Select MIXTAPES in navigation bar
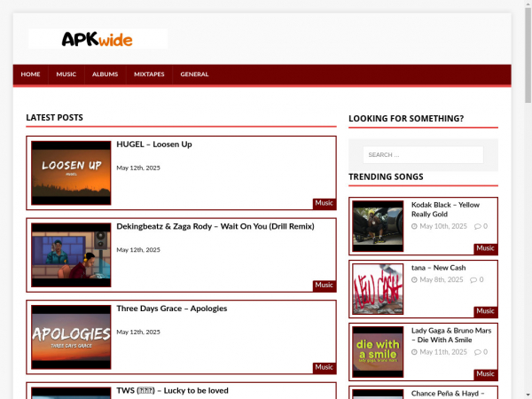 (149, 74)
